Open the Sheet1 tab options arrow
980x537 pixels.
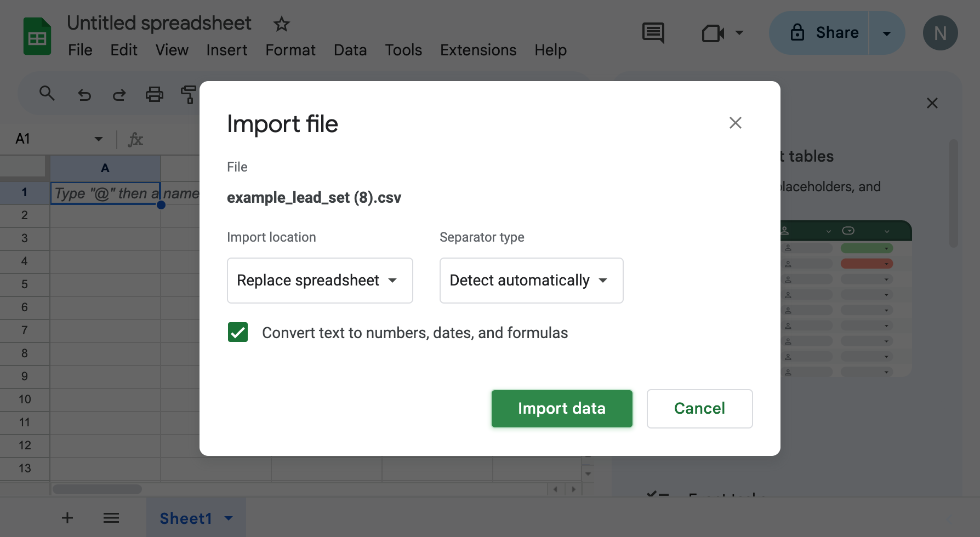click(x=229, y=518)
